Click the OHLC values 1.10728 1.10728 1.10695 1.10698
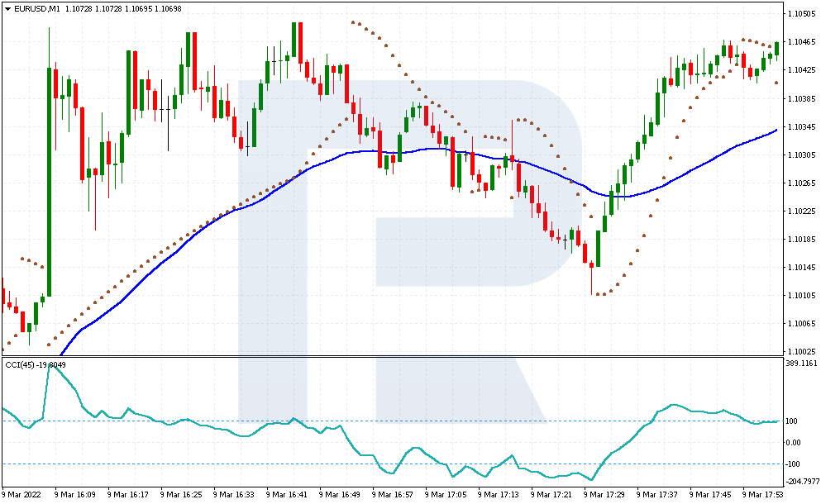The height and width of the screenshot is (504, 821). [x=123, y=9]
